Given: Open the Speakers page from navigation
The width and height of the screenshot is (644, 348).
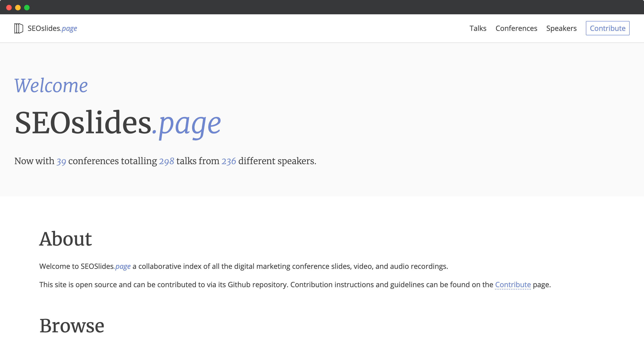Looking at the screenshot, I should (561, 28).
